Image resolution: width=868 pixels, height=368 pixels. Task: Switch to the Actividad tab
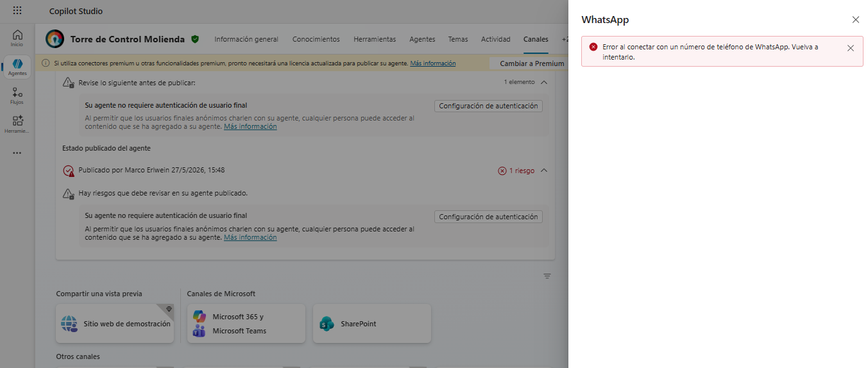pyautogui.click(x=496, y=39)
